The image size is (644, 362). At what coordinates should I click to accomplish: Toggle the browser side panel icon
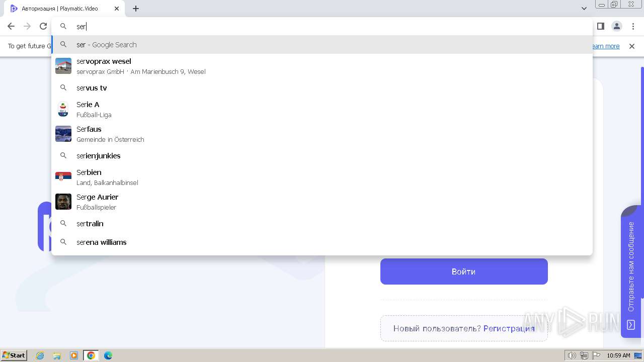[600, 26]
